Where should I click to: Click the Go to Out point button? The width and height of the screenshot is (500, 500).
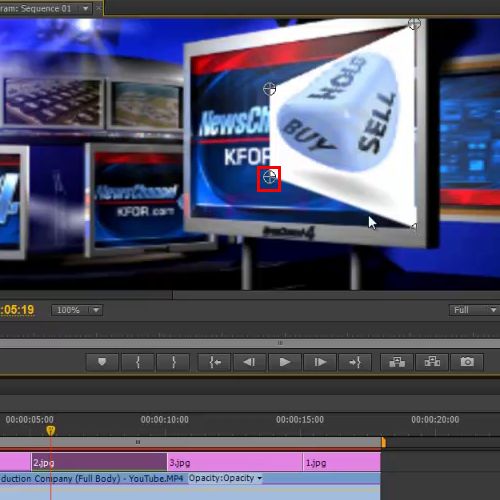click(x=355, y=362)
